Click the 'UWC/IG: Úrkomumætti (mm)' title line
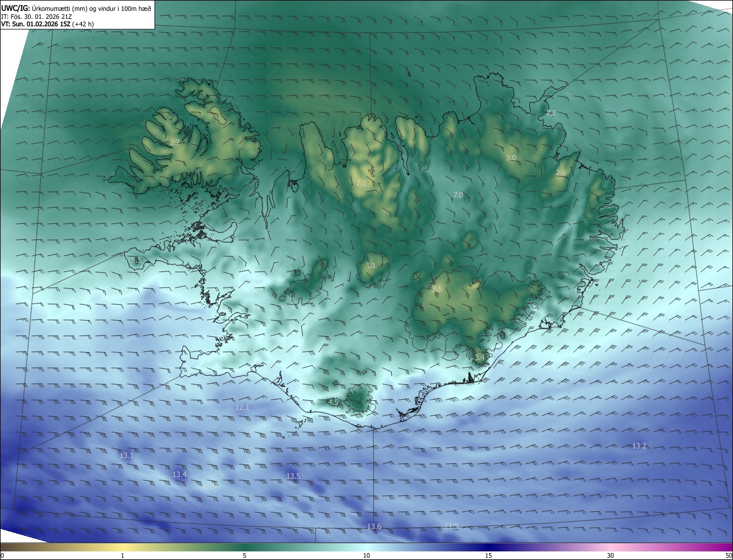 (76, 8)
